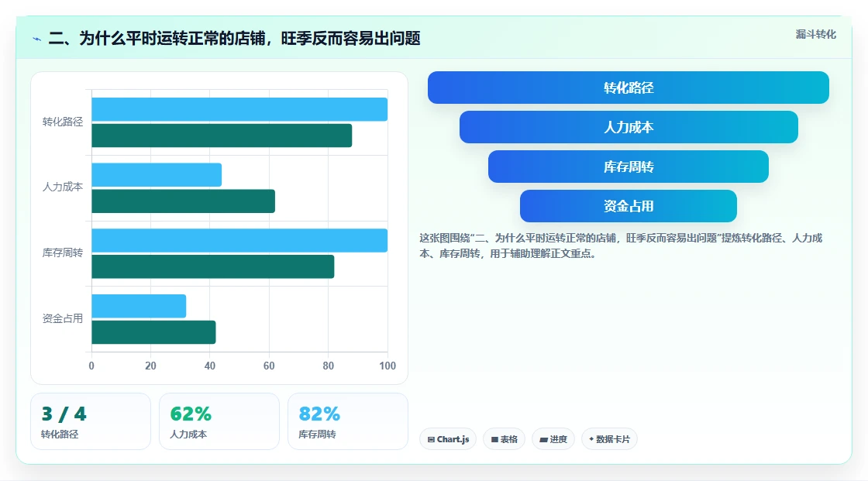Select the 资金占用 funnel stage
Screen dimensions: 868x481
point(629,206)
